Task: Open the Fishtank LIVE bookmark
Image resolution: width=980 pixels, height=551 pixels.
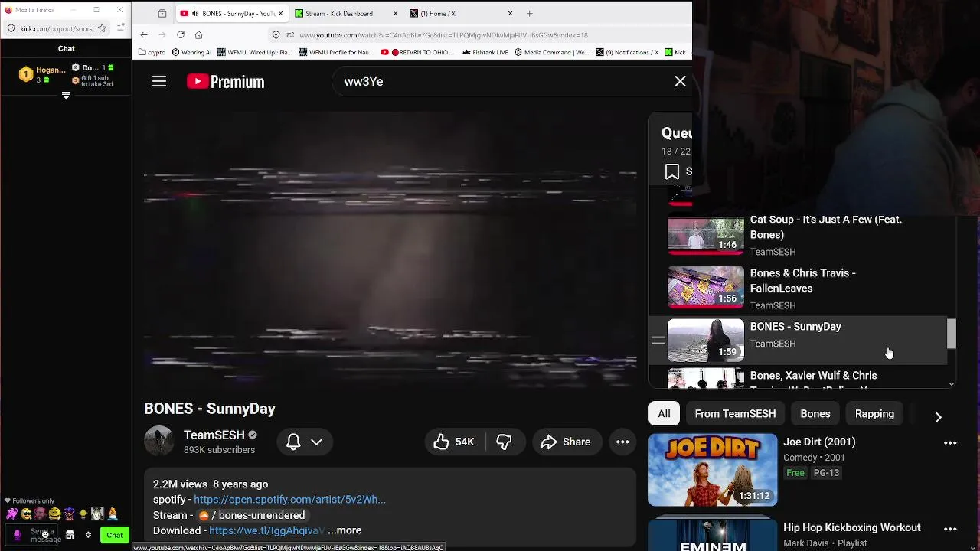Action: [x=486, y=52]
